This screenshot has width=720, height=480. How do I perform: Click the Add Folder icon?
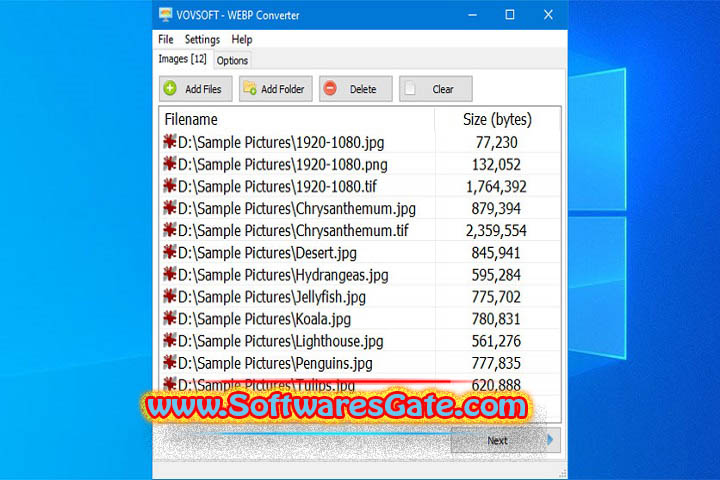click(x=250, y=88)
